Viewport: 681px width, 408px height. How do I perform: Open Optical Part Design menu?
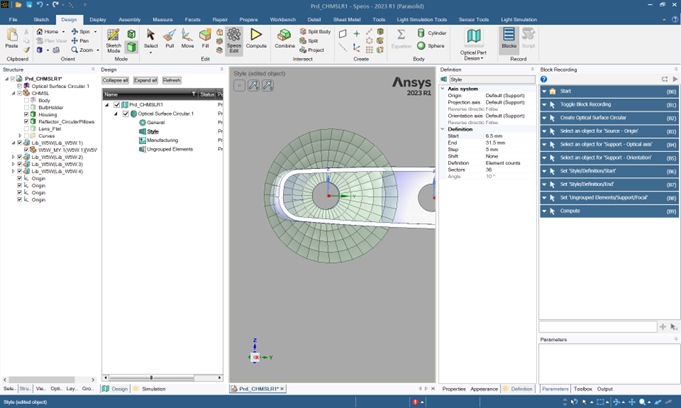pos(473,43)
